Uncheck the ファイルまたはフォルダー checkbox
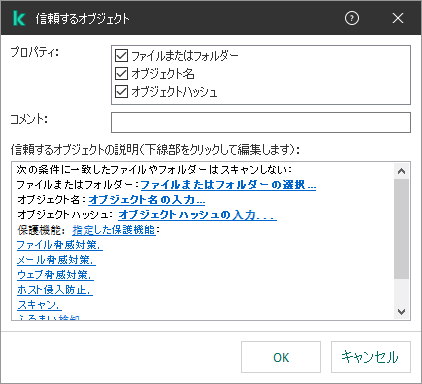The width and height of the screenshot is (422, 384). point(121,55)
